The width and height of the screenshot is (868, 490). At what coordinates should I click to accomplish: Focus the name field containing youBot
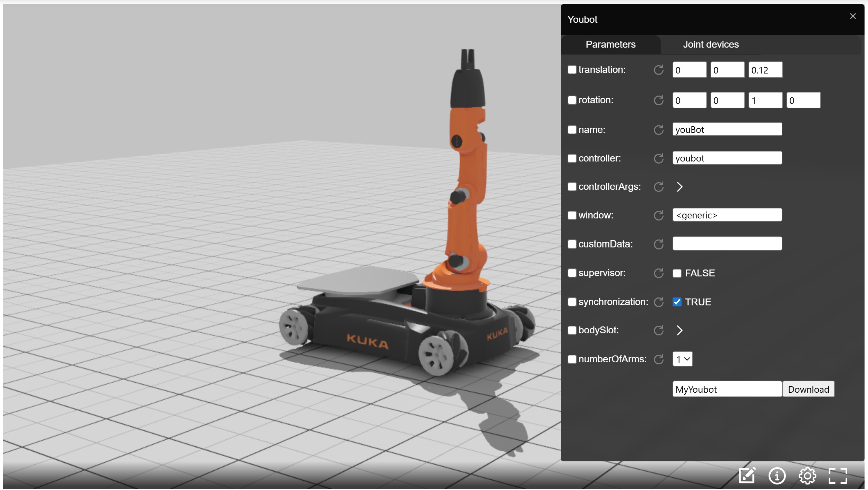pyautogui.click(x=727, y=129)
